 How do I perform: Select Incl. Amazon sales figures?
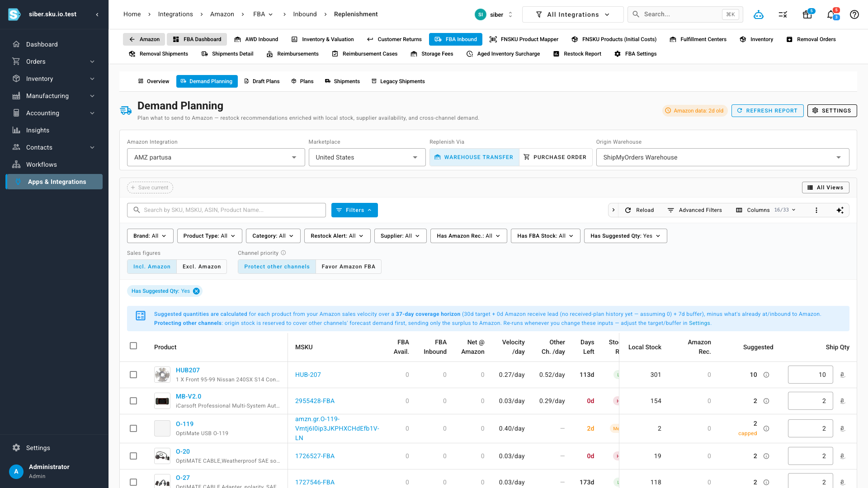coord(152,267)
